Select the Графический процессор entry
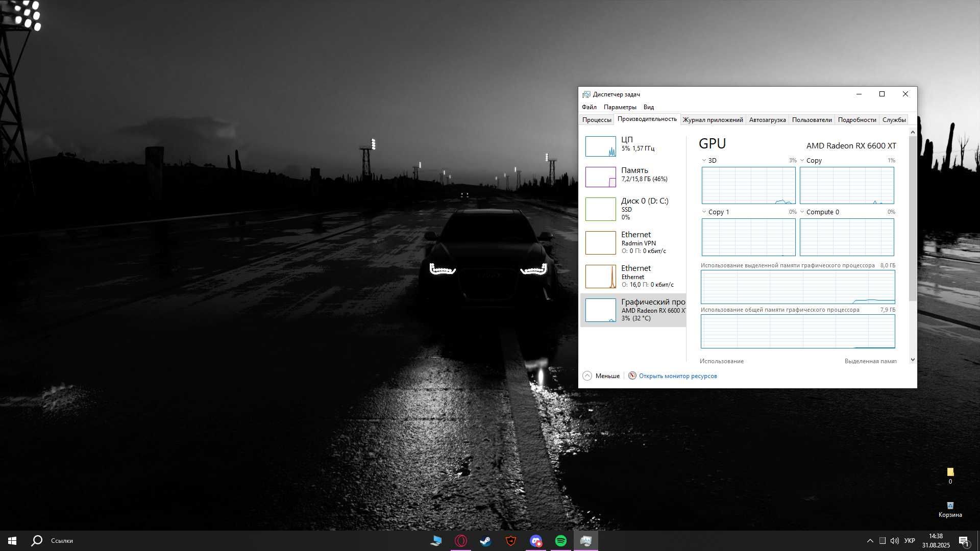980x551 pixels. [633, 310]
